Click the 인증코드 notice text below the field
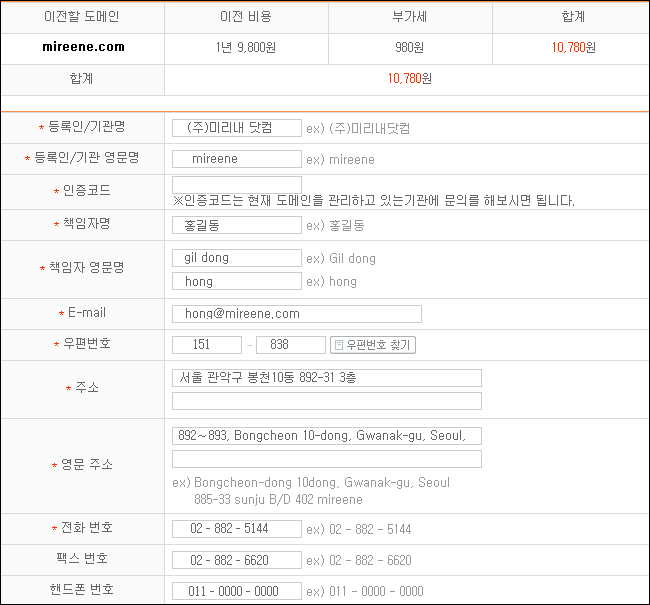The image size is (650, 605). pos(374,201)
